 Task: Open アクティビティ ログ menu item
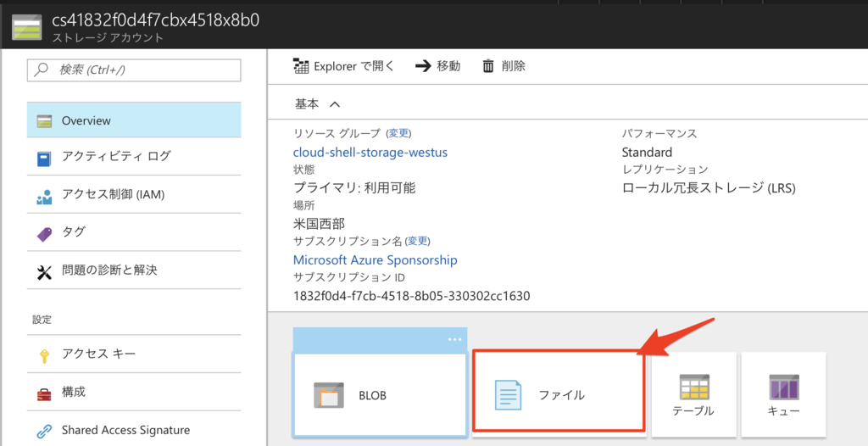pos(134,157)
